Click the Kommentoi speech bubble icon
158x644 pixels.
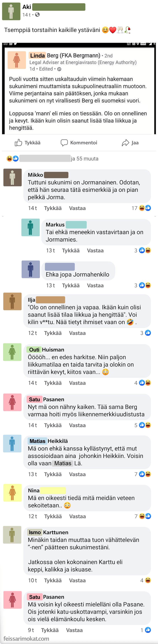[64, 142]
